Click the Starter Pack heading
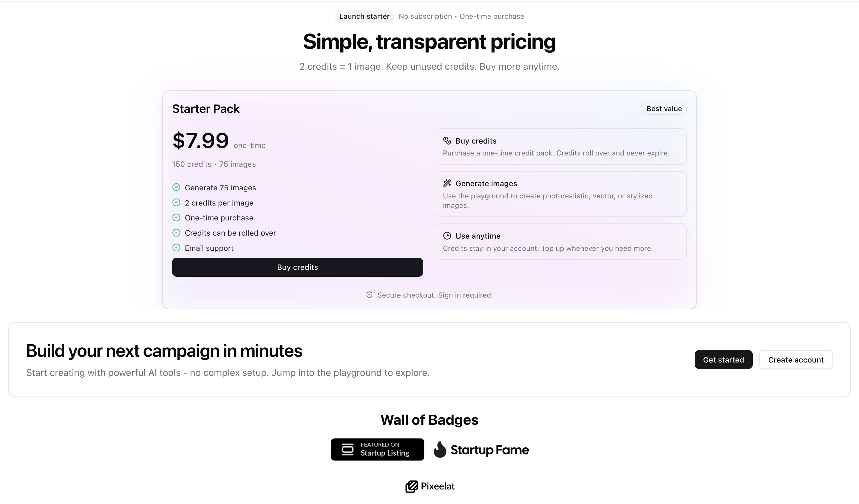 click(206, 109)
